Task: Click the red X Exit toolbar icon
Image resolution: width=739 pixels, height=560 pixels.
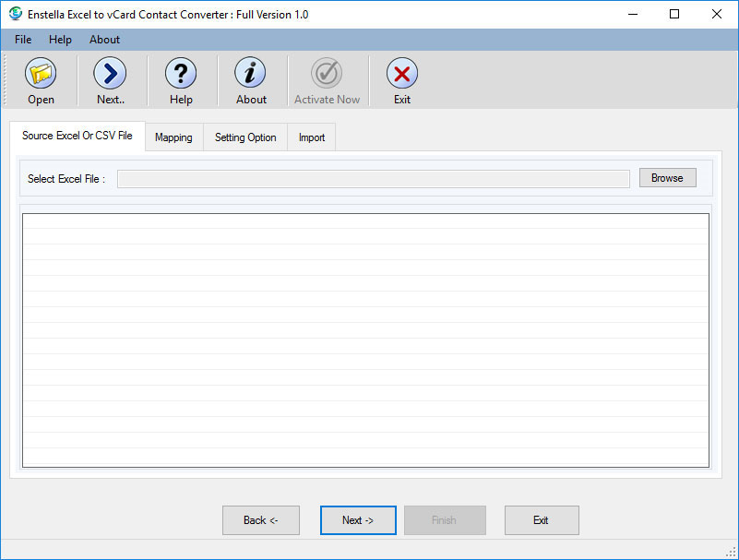Action: click(401, 74)
